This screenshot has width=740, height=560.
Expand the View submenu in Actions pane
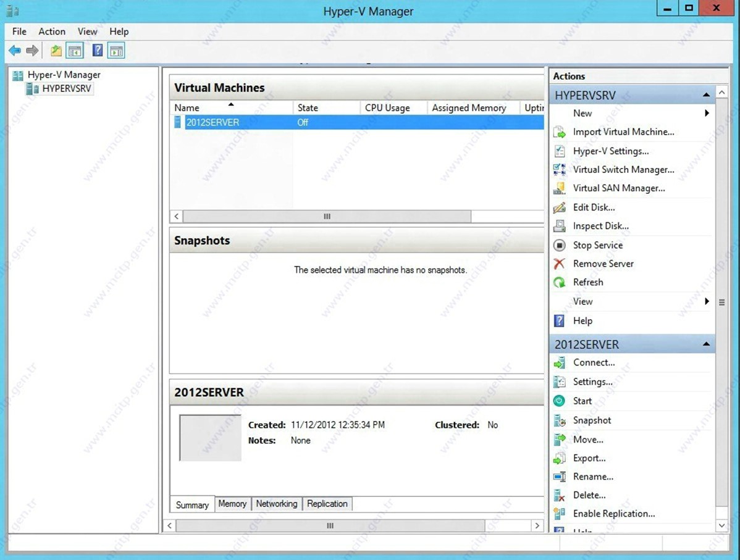pyautogui.click(x=707, y=301)
